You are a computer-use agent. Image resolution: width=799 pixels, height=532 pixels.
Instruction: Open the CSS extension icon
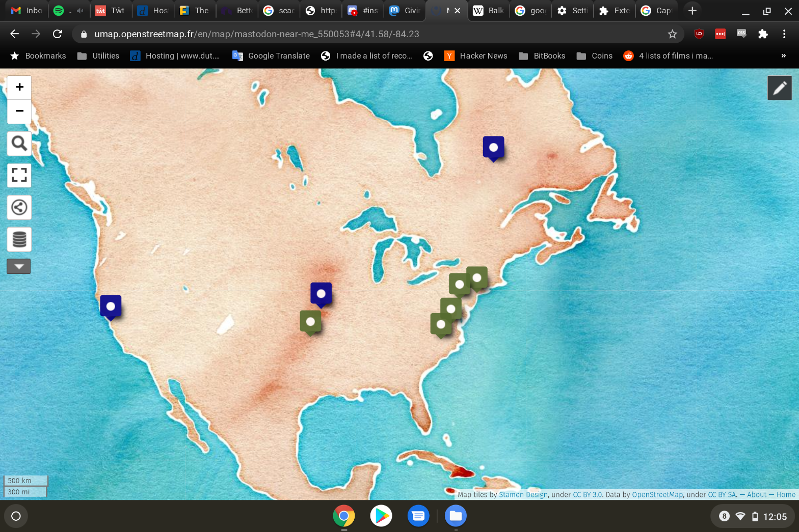[741, 34]
